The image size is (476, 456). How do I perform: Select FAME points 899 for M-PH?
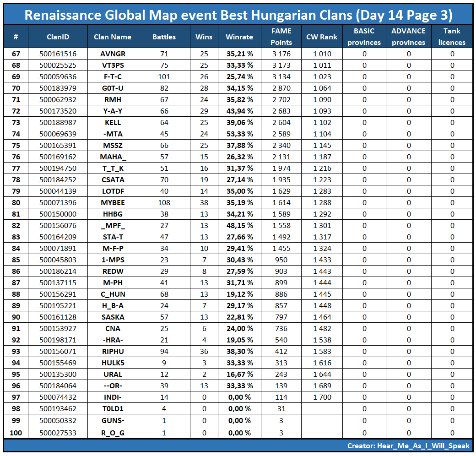coord(281,282)
